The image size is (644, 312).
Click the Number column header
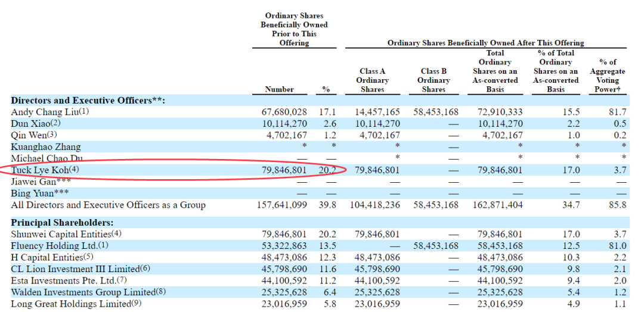tap(279, 89)
